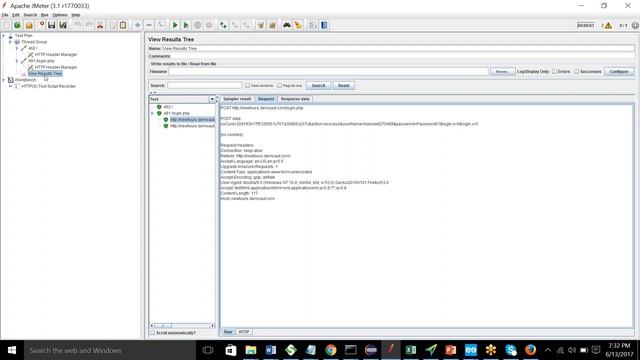Image resolution: width=640 pixels, height=360 pixels.
Task: Click the Clear broom icon
Action: [x=260, y=25]
